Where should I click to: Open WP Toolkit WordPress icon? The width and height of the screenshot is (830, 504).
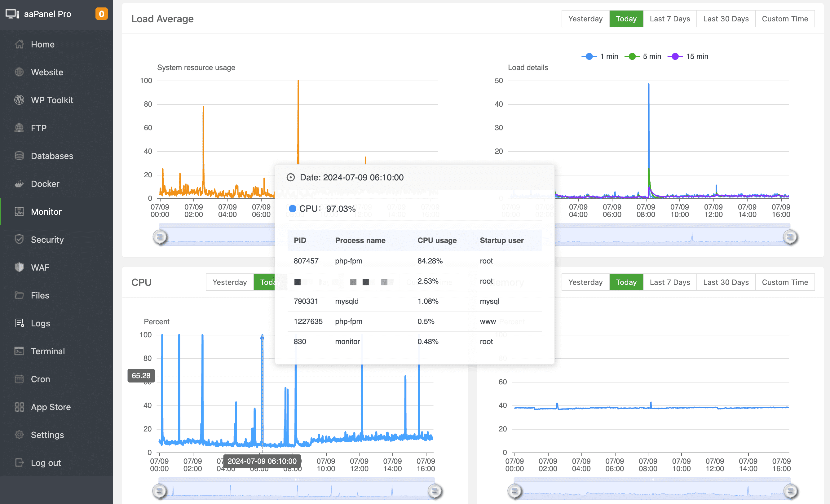click(19, 100)
